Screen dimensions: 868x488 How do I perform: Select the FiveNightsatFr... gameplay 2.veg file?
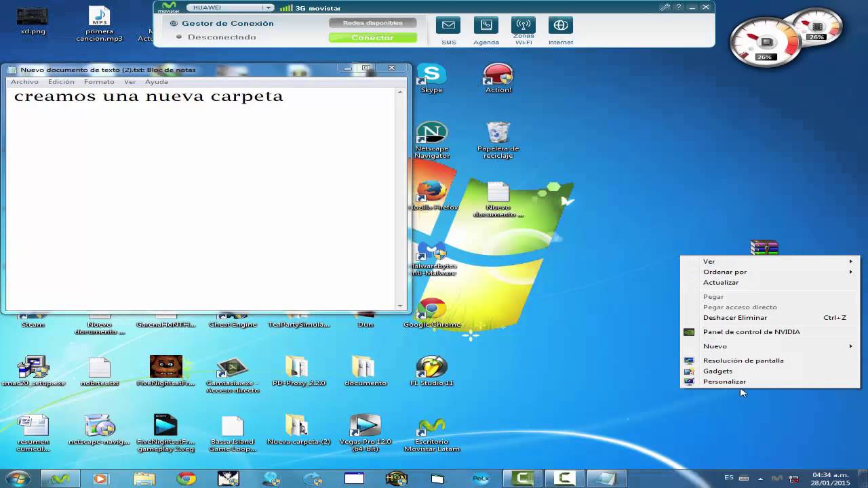click(x=165, y=434)
